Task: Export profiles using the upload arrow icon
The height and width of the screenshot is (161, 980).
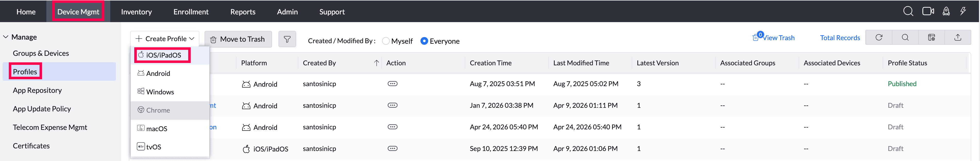Action: (x=958, y=37)
